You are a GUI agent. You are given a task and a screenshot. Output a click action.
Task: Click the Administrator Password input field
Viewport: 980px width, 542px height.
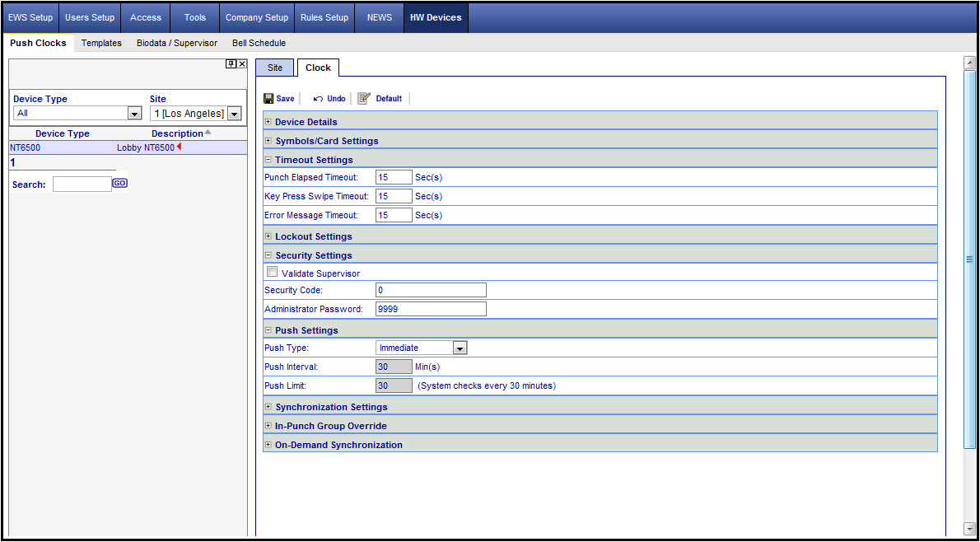point(431,309)
